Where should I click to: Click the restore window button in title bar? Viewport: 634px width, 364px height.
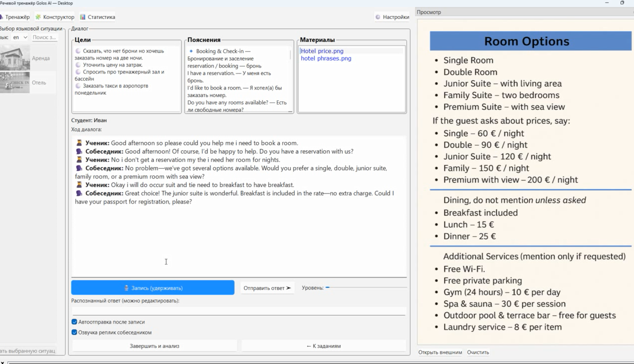[622, 3]
